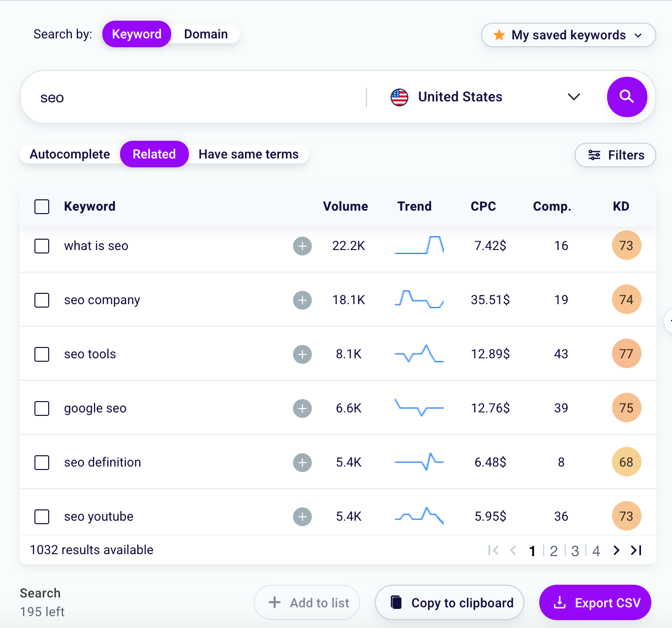
Task: Check the select-all checkbox in the table header
Action: click(x=42, y=206)
